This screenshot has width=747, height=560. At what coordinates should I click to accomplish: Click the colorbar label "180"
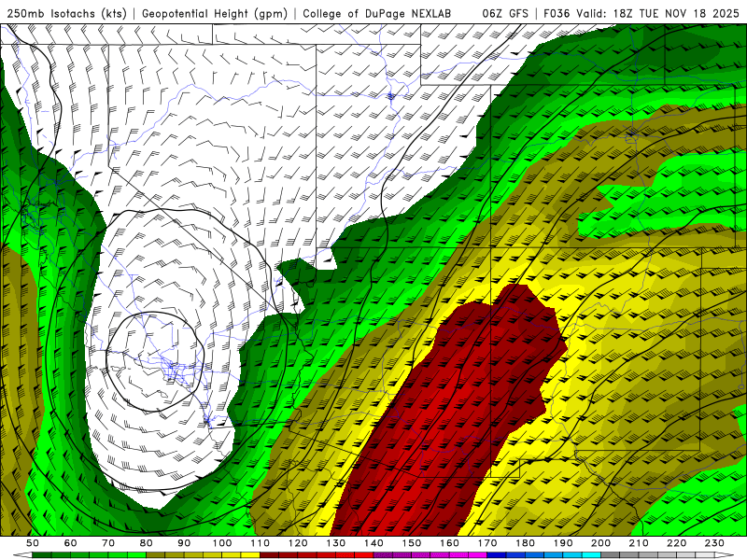click(525, 543)
